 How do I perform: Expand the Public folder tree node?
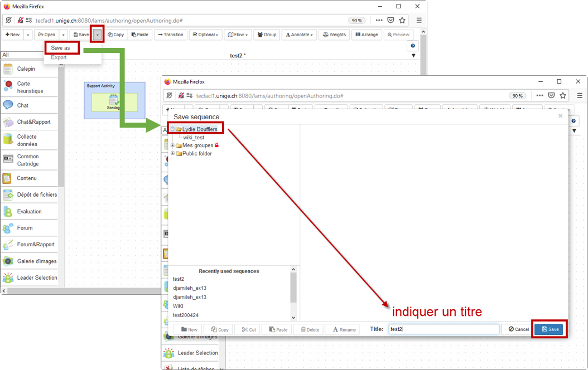pyautogui.click(x=172, y=154)
